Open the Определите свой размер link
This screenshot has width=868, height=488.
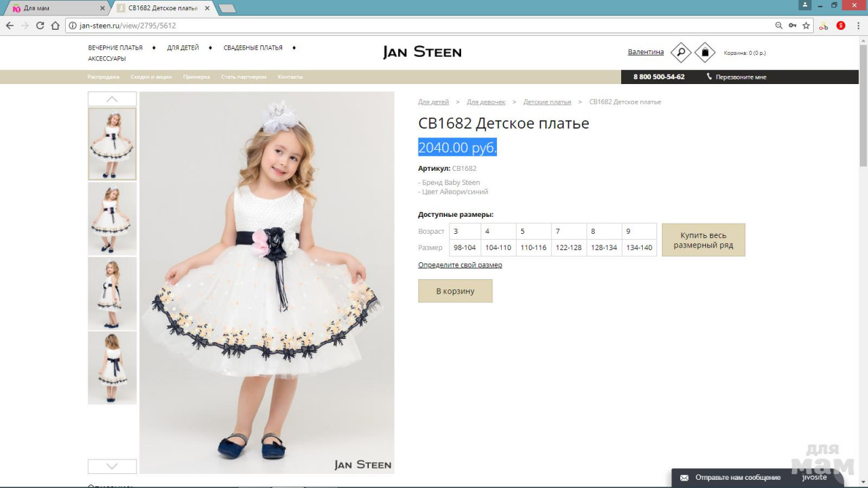click(x=460, y=265)
